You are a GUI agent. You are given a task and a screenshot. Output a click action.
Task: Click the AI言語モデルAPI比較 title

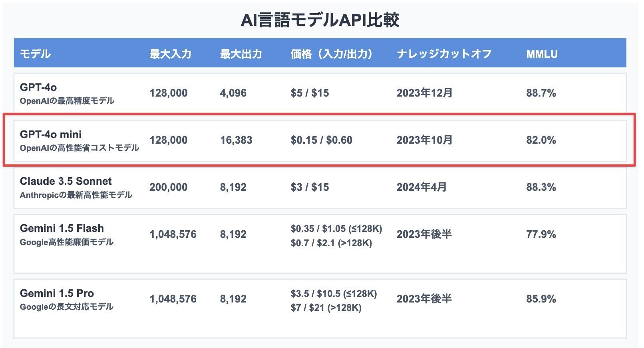[x=320, y=20]
